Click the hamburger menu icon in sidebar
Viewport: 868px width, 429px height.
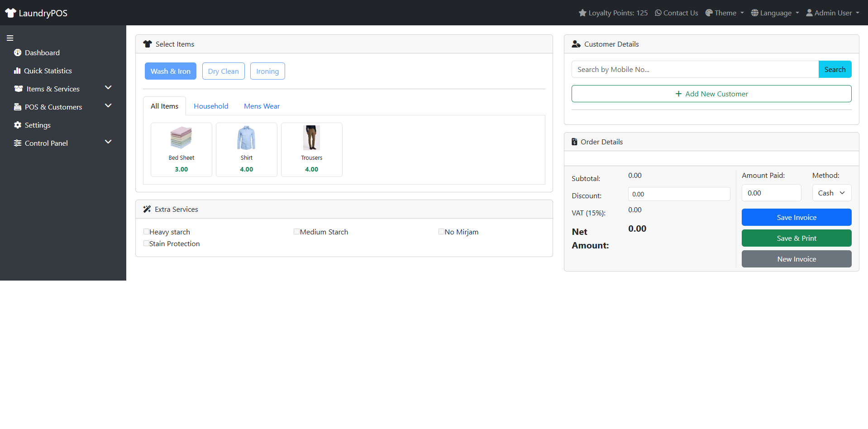click(x=10, y=38)
